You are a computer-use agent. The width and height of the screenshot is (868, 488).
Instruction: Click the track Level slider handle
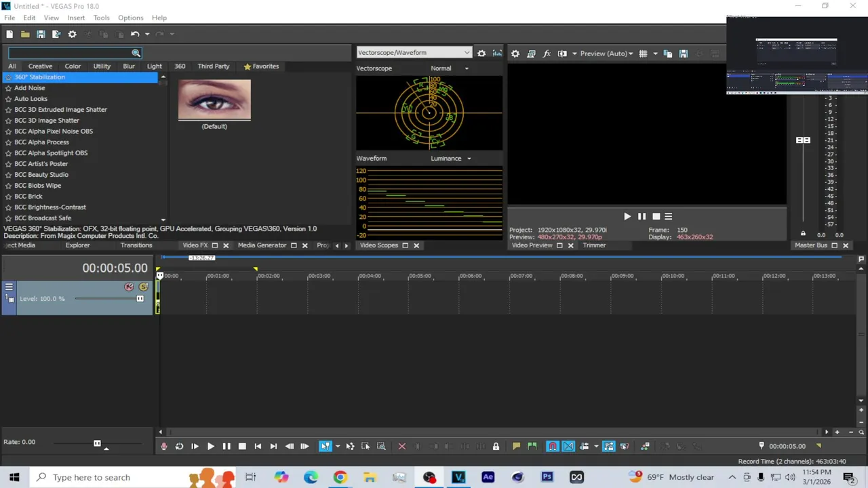click(x=140, y=298)
